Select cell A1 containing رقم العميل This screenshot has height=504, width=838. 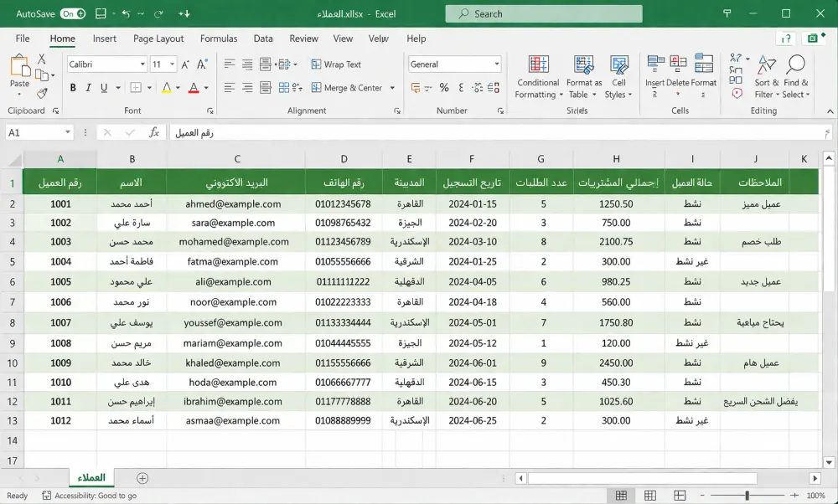click(60, 182)
